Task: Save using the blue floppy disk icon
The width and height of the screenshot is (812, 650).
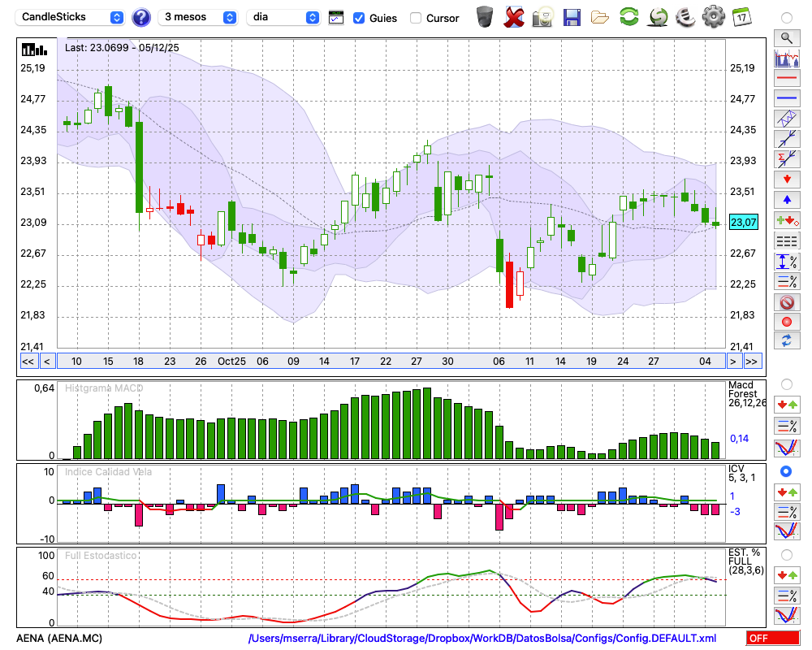Action: tap(572, 16)
